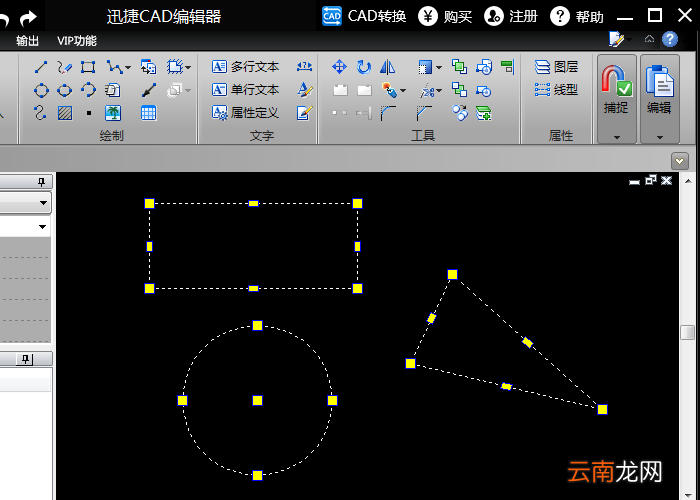This screenshot has height=500, width=700.
Task: Select the Point drawing tool
Action: pyautogui.click(x=89, y=113)
